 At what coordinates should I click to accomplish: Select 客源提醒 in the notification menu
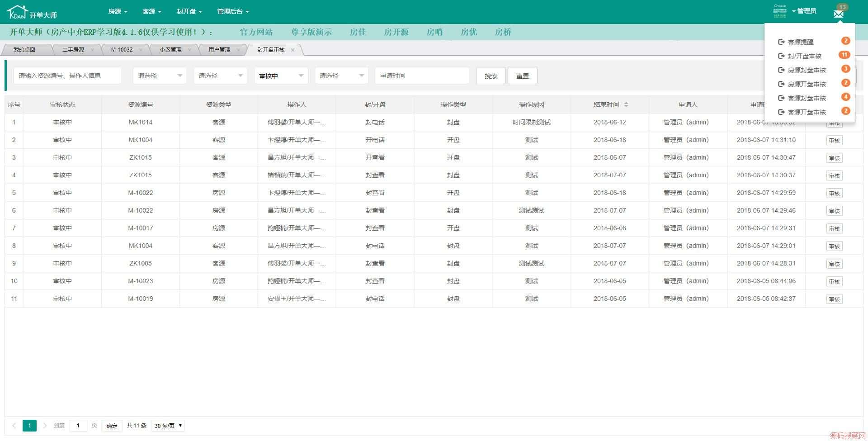tap(801, 42)
